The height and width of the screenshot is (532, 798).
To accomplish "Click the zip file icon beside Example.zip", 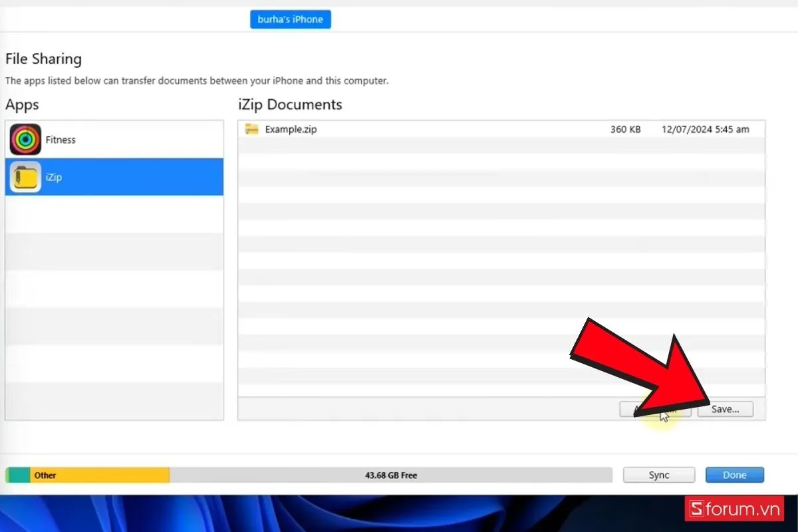I will pyautogui.click(x=251, y=129).
